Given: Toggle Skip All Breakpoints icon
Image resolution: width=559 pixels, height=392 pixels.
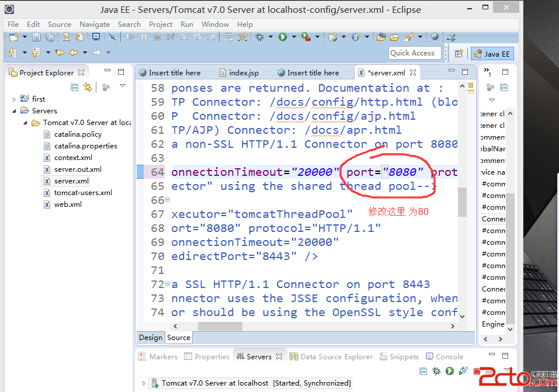Looking at the screenshot, I should (112, 37).
